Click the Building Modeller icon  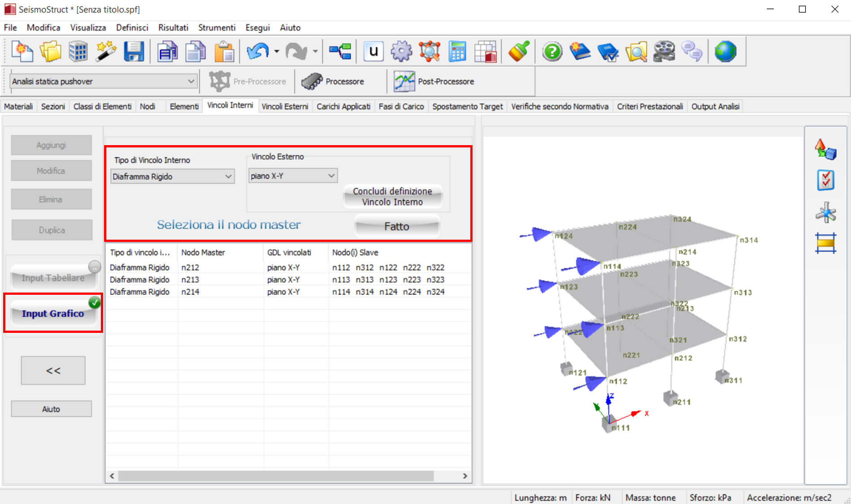coord(78,52)
